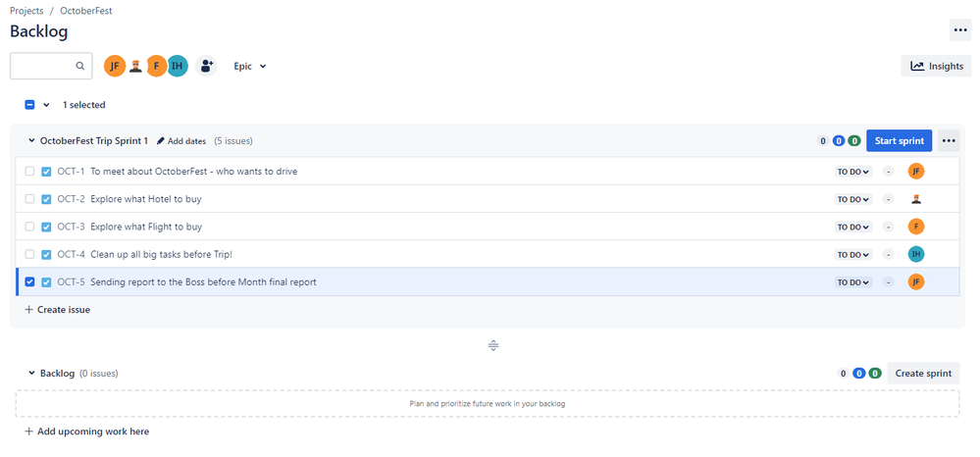Open TO DO status dropdown for OCT-2
The image size is (980, 457).
point(853,199)
